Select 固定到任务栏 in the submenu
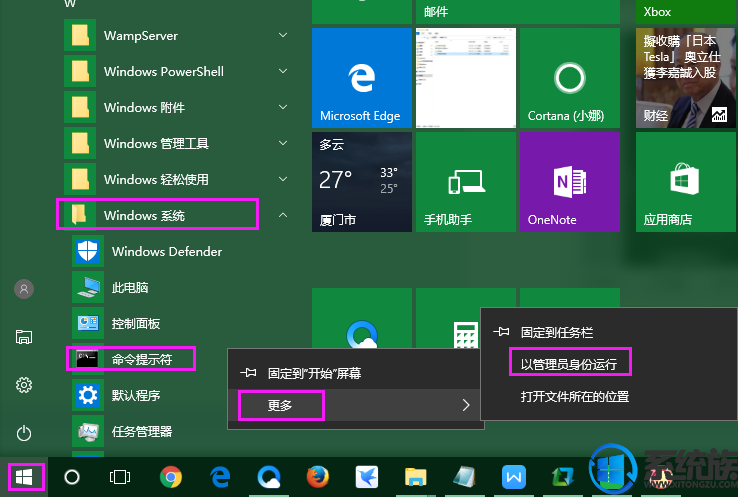 (x=608, y=333)
